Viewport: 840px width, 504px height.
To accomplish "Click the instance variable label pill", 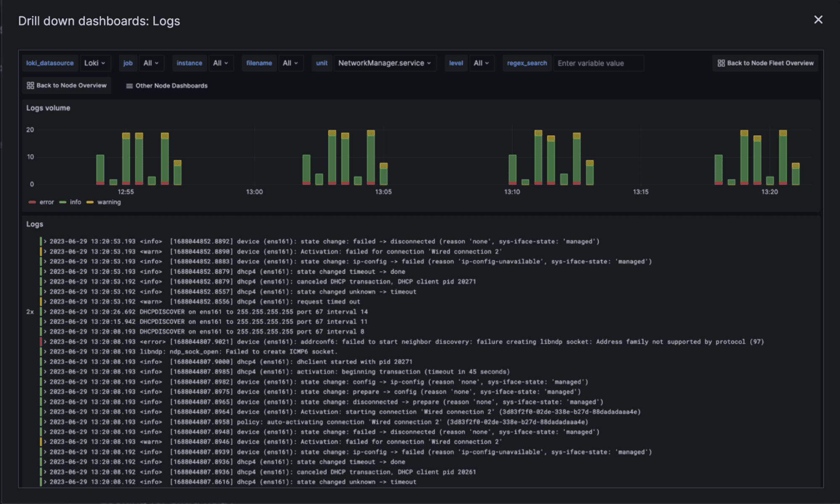I will (189, 63).
